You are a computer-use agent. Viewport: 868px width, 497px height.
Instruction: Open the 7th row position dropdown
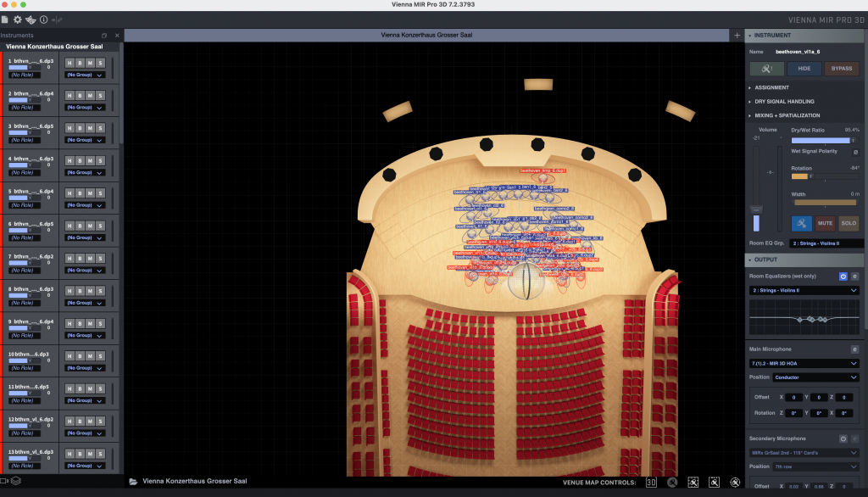point(815,466)
